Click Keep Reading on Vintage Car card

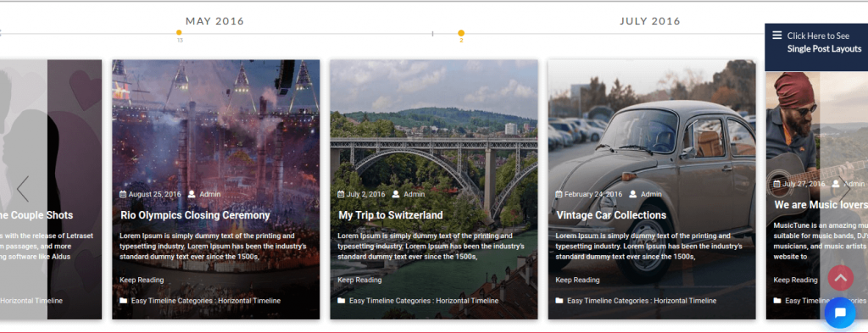point(577,280)
